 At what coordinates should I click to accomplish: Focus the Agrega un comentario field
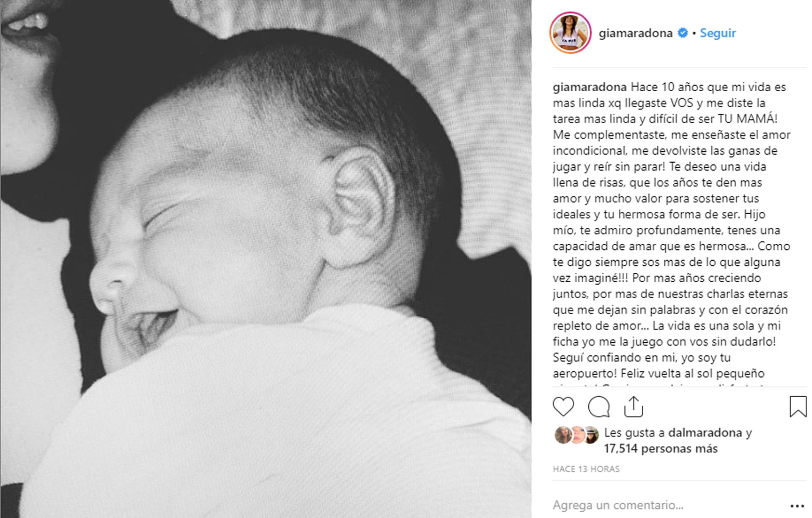pyautogui.click(x=668, y=505)
